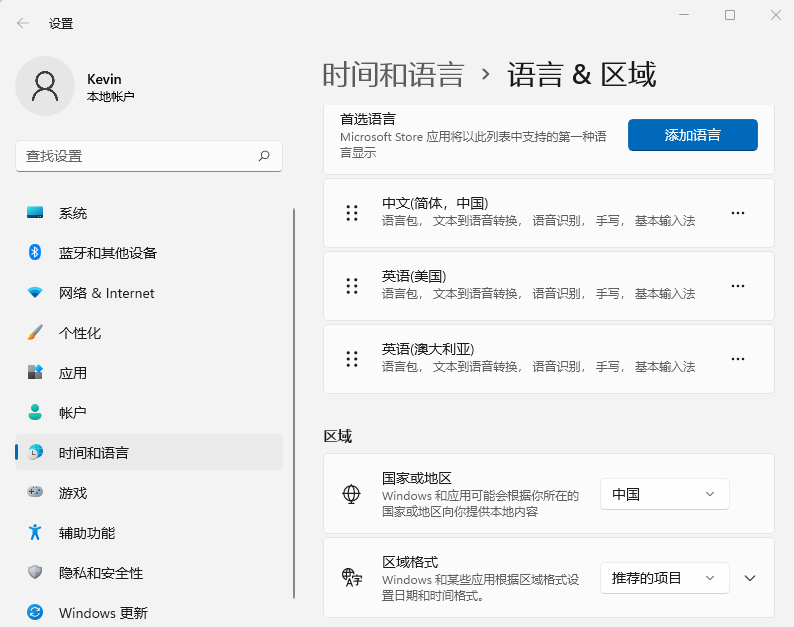Navigate to 时间和语言 breadcrumb link
This screenshot has width=794, height=627.
[393, 75]
